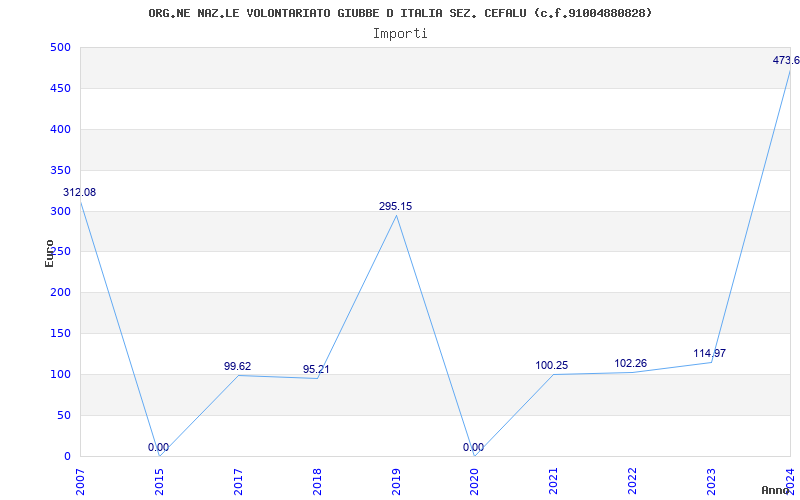
Task: Click the 50 y-axis tick label
Action: (x=63, y=415)
